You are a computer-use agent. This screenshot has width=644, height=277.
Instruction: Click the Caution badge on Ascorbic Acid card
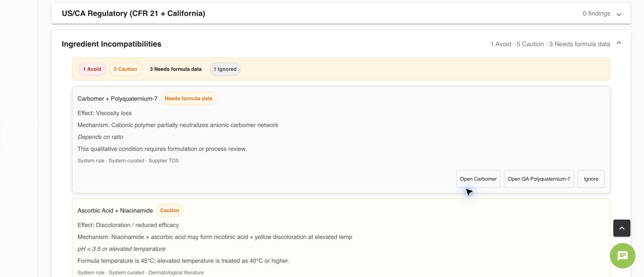[170, 211]
